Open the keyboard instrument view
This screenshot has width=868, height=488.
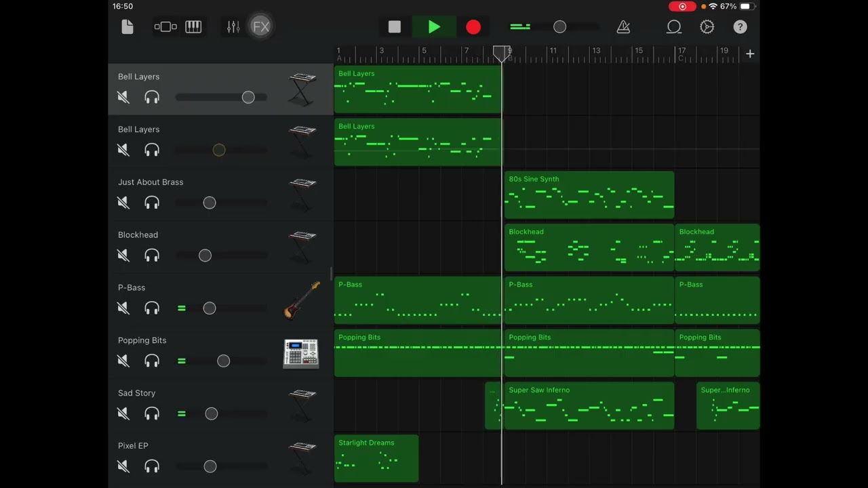coord(193,27)
